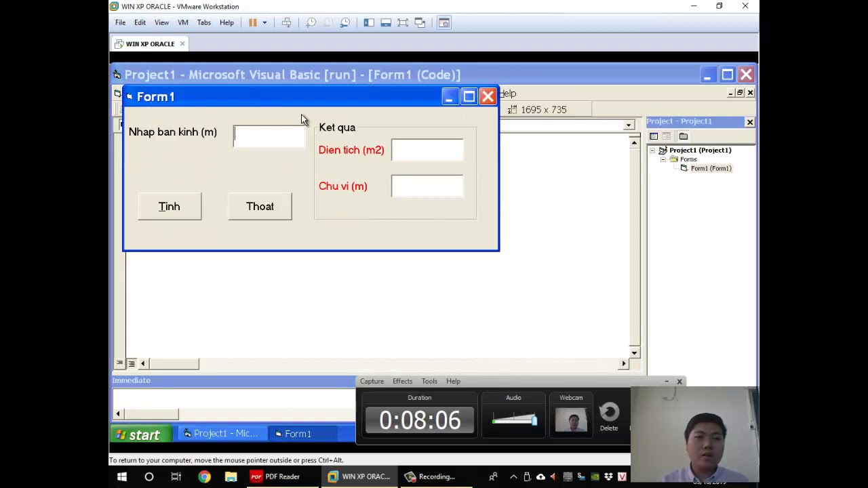Click the Duration timer display
The image size is (868, 488).
point(420,420)
